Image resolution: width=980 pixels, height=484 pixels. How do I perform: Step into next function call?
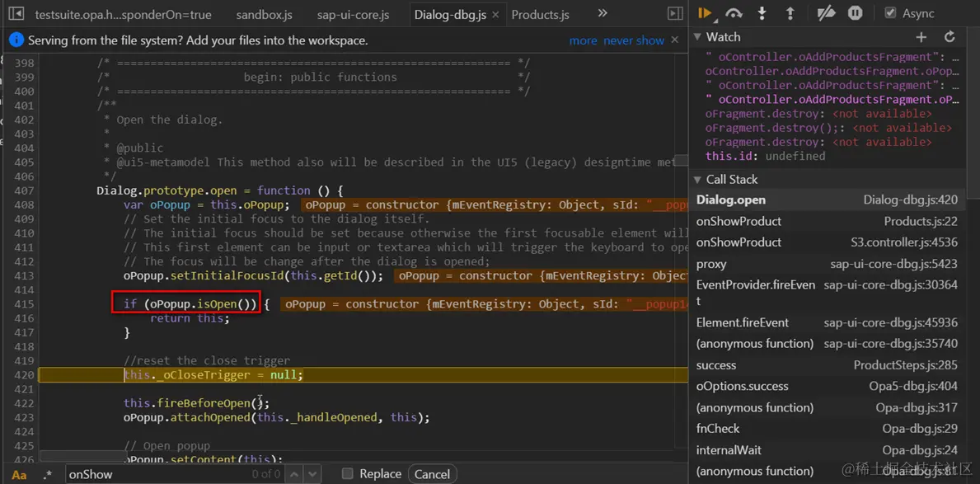tap(762, 13)
